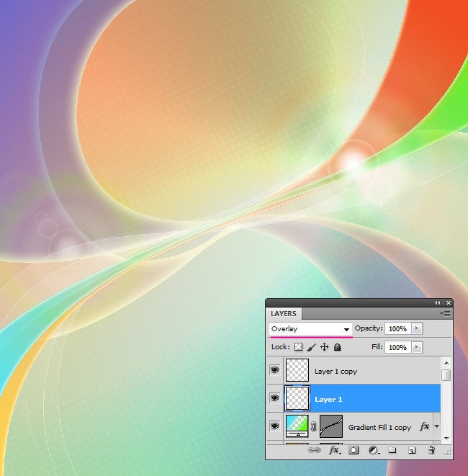Open the Layers panel options menu
Viewport: 468px width, 476px height.
(446, 314)
